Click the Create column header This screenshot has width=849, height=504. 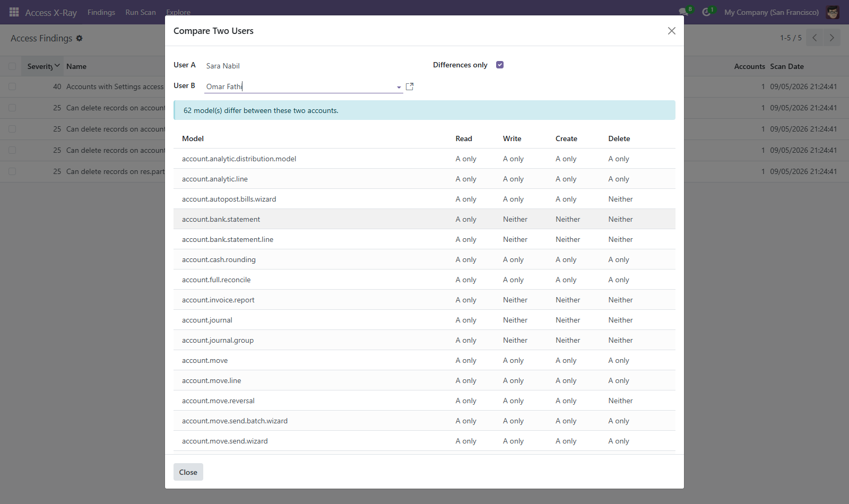[x=566, y=138]
